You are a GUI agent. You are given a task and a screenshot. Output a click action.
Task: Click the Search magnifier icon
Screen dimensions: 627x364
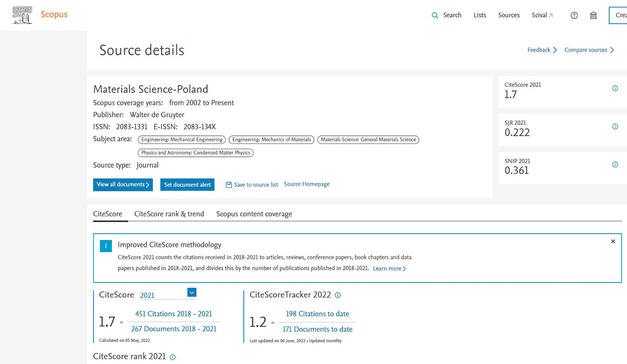click(435, 15)
